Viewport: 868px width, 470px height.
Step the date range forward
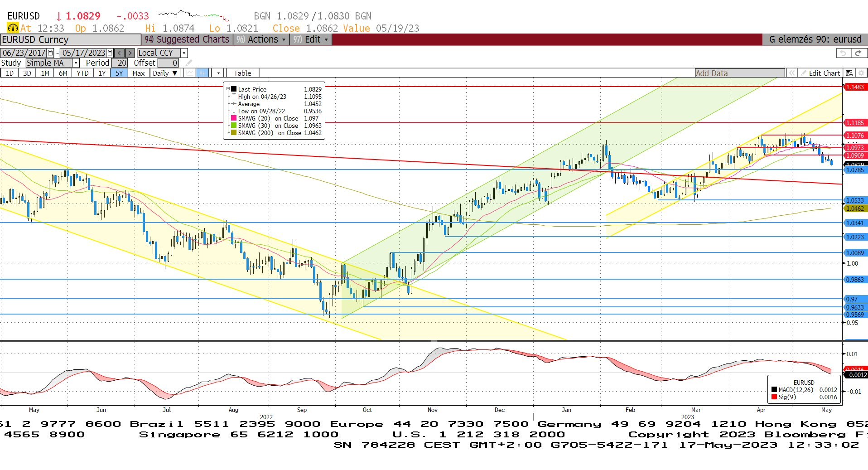130,53
